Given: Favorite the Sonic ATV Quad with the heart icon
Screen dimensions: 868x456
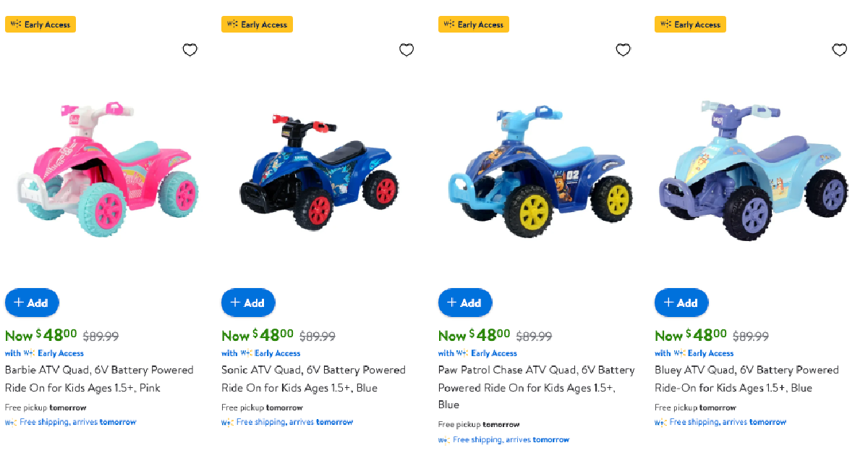Looking at the screenshot, I should coord(407,49).
